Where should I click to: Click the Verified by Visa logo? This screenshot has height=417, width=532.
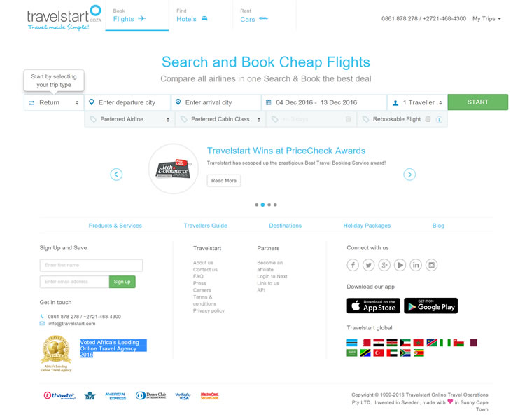tap(183, 396)
